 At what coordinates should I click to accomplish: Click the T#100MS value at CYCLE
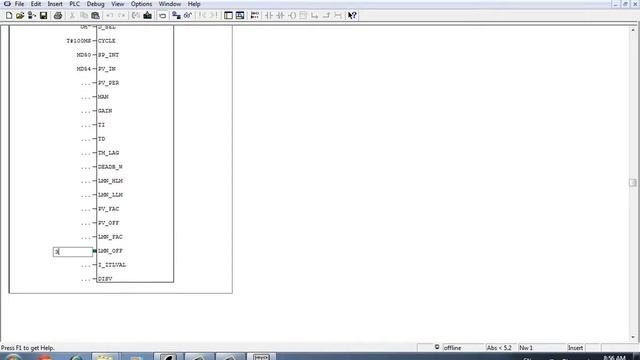(79, 41)
